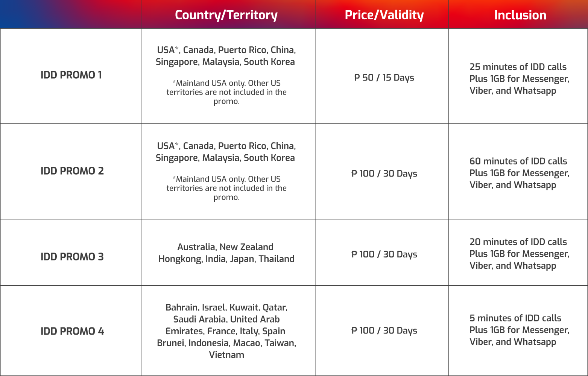588x376 pixels.
Task: Select the IDD PROMO 3 row label
Action: tap(72, 257)
